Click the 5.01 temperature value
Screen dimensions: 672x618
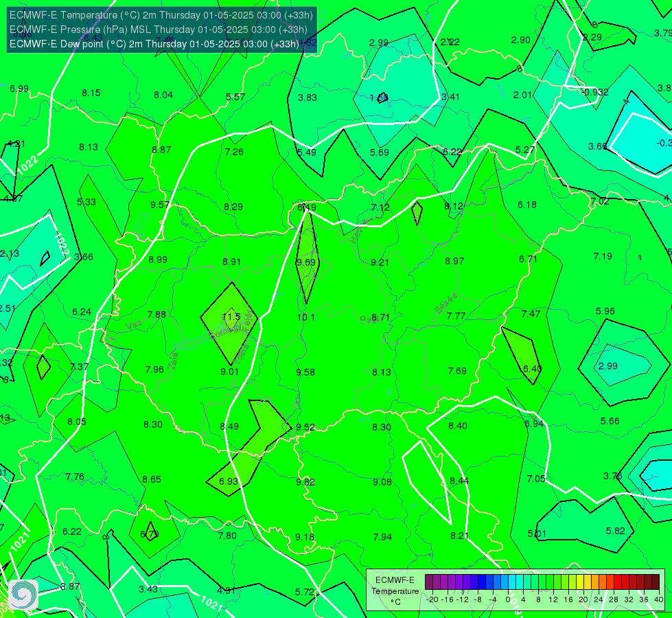pyautogui.click(x=537, y=534)
